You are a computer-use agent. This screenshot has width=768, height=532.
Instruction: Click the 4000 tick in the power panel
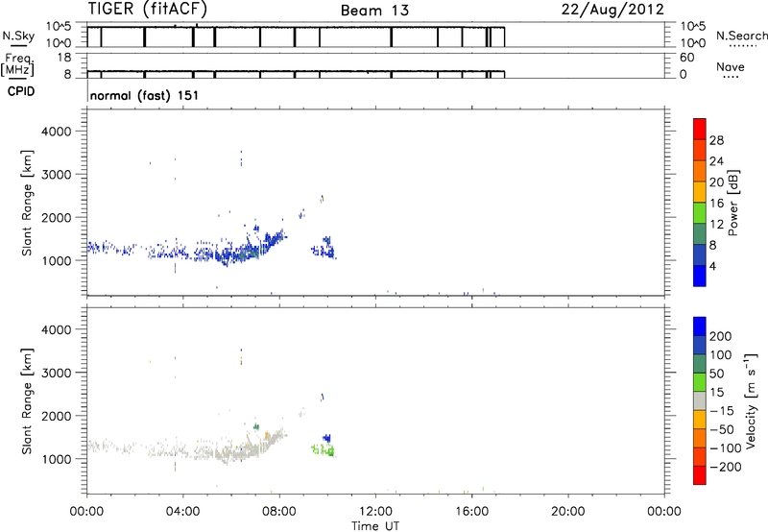click(57, 132)
